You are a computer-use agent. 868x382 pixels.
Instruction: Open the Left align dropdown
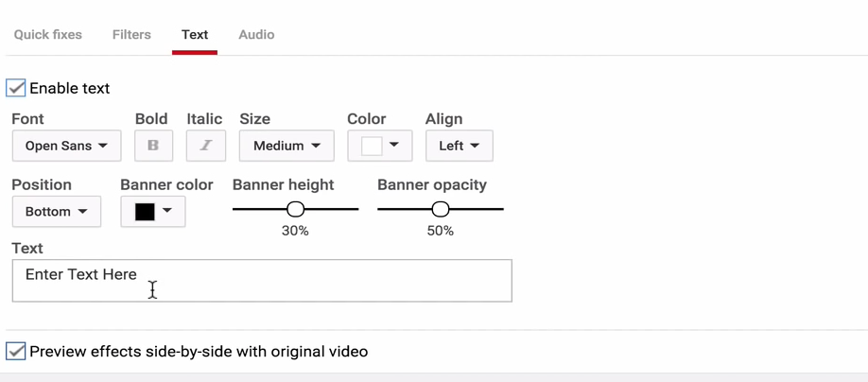(x=460, y=146)
